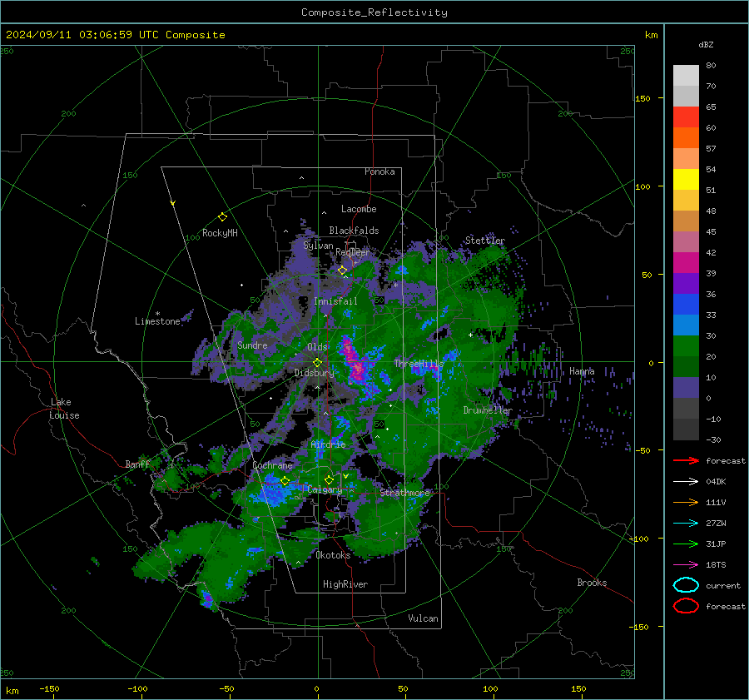Click the Sundre city label

click(252, 345)
